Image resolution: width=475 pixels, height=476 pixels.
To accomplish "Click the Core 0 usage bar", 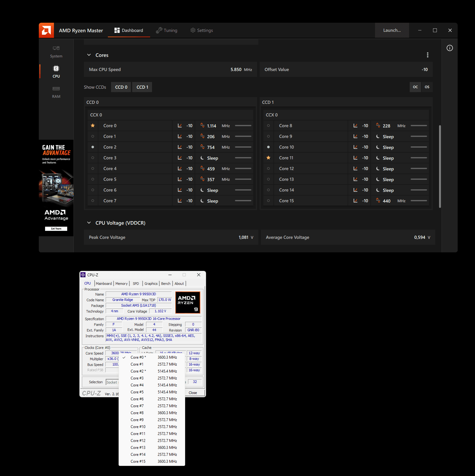I will point(243,126).
